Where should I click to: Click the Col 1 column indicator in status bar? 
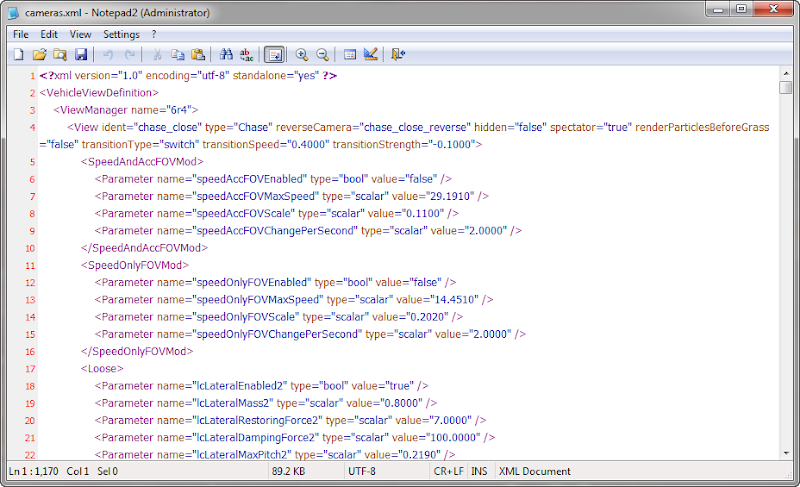78,471
